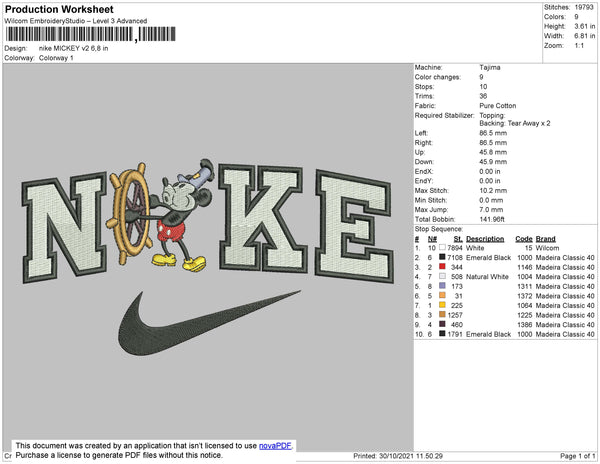Click the 'Colorway 1' value
The image size is (600, 464).
click(56, 58)
